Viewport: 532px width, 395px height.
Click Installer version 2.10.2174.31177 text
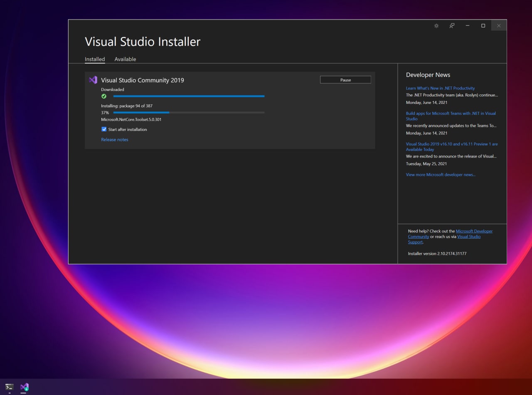pos(437,254)
